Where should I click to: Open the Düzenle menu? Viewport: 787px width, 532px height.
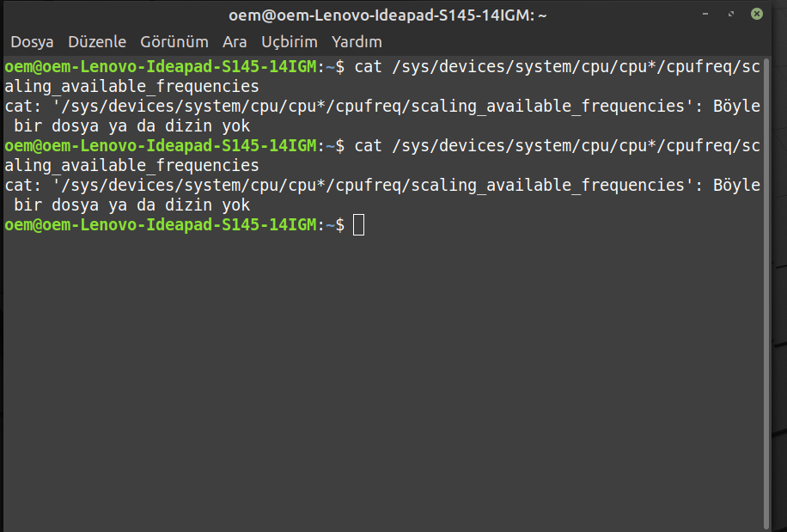[x=97, y=41]
